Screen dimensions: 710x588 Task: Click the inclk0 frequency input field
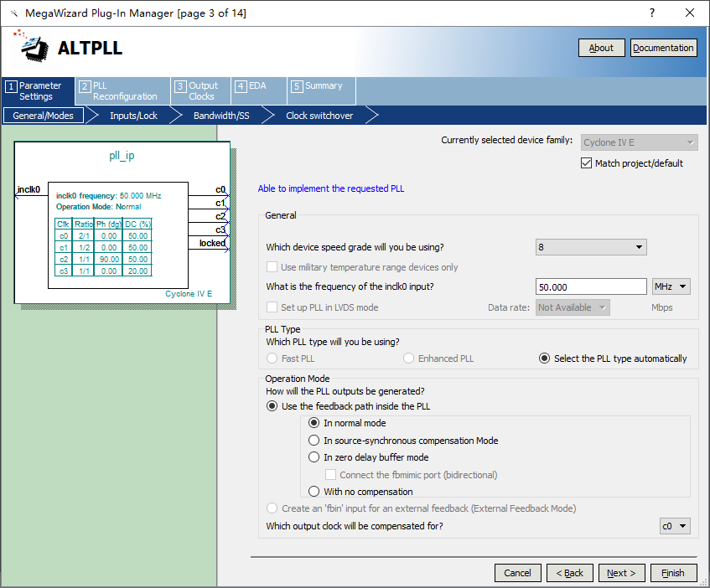click(x=590, y=286)
